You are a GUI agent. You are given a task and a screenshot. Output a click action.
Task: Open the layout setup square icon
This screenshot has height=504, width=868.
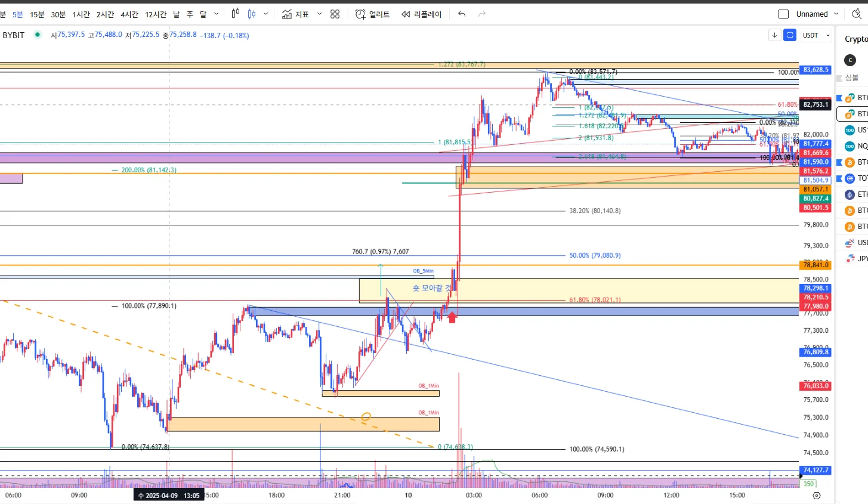(x=784, y=14)
